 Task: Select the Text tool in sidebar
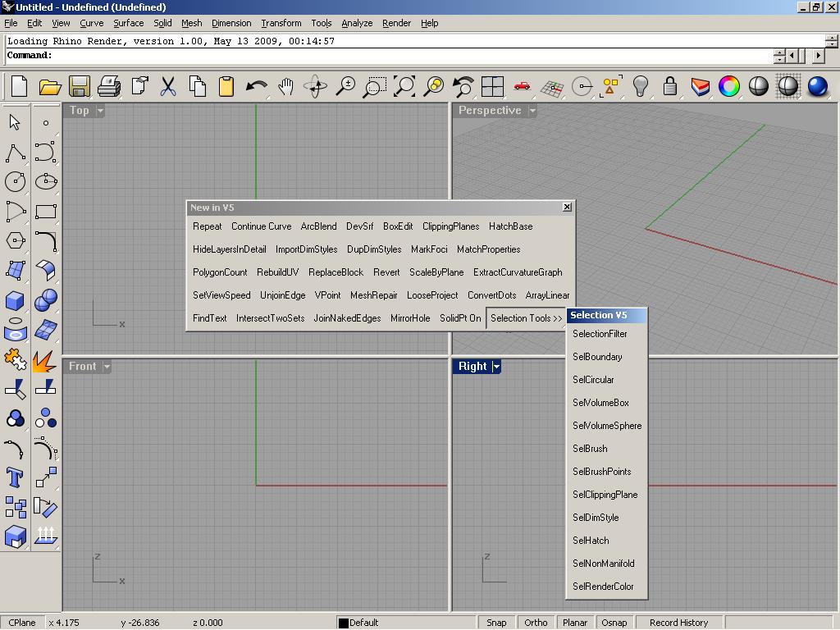15,477
